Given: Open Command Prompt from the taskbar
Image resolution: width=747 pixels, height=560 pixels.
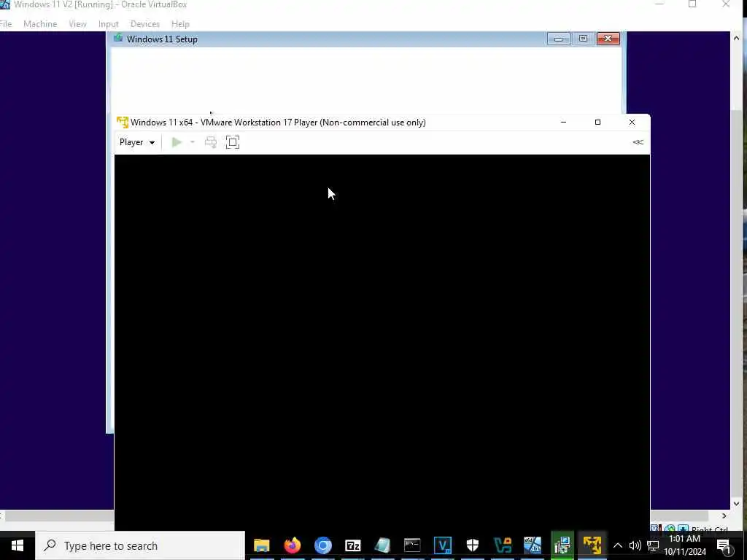Looking at the screenshot, I should click(x=413, y=545).
